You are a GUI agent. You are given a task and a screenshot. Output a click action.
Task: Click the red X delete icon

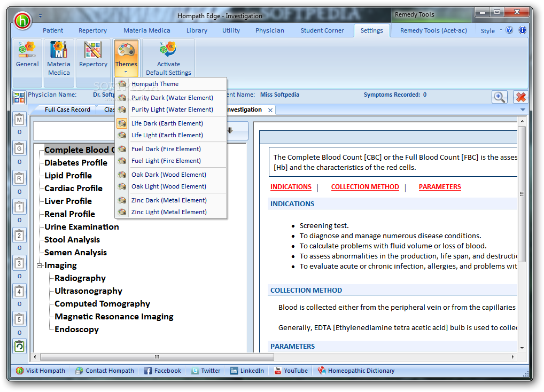(x=521, y=97)
